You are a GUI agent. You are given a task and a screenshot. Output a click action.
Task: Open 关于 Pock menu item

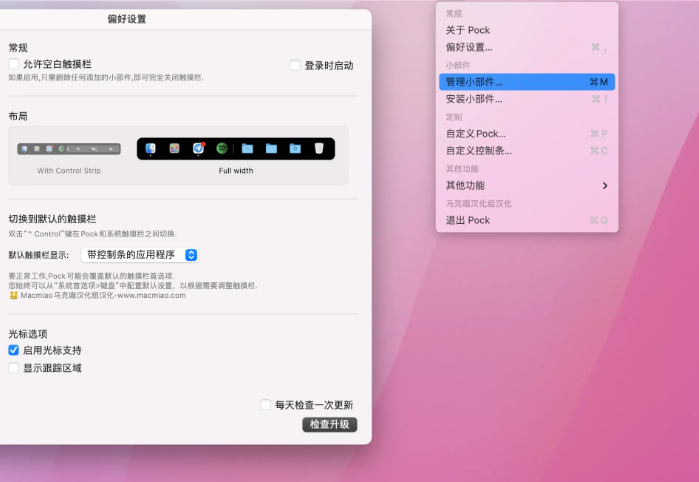click(527, 30)
